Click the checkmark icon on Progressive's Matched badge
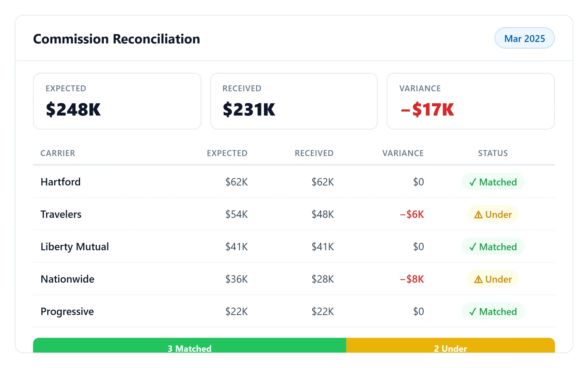 point(473,311)
